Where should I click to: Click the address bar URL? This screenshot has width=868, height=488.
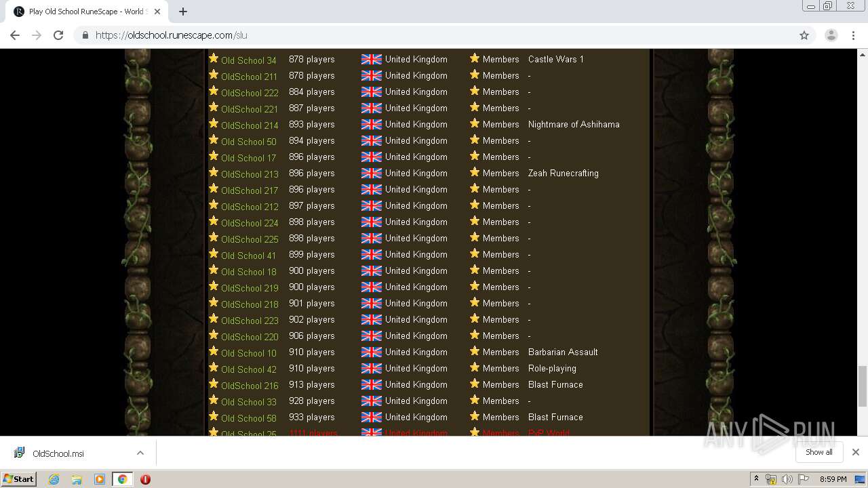click(171, 35)
